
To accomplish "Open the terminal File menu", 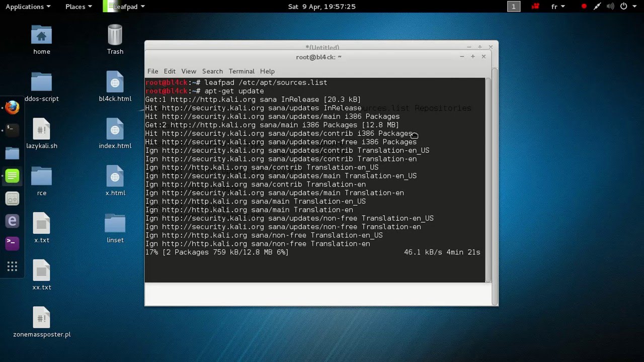I will coord(152,71).
